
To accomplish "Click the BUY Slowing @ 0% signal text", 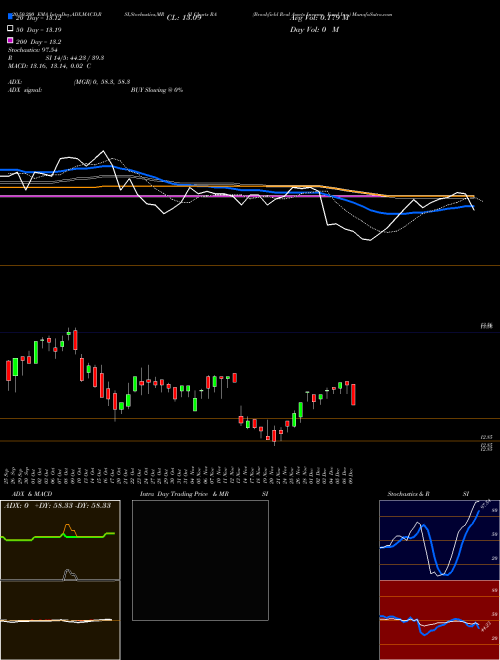I will point(157,90).
